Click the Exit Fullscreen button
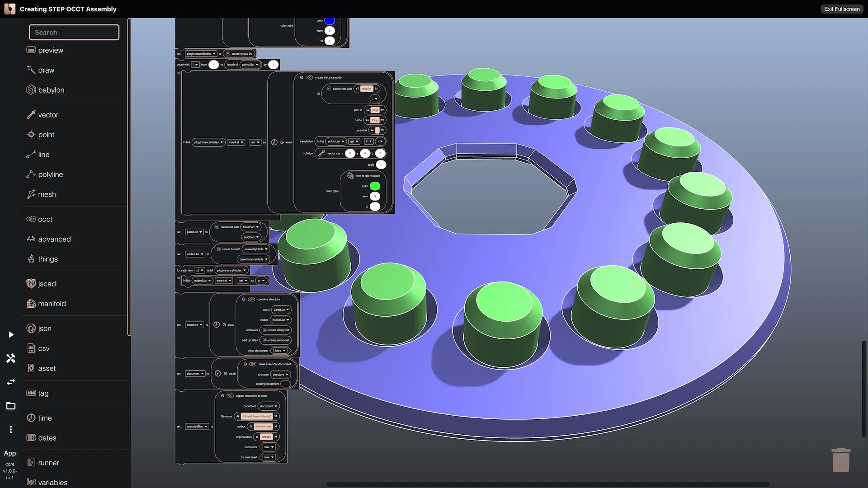The image size is (868, 488). point(841,9)
